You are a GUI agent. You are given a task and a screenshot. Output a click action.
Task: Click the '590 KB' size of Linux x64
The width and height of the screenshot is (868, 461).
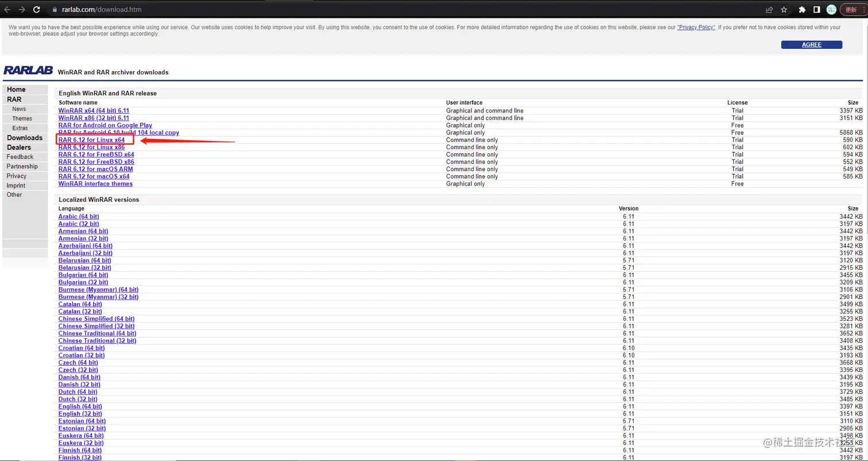coord(852,140)
